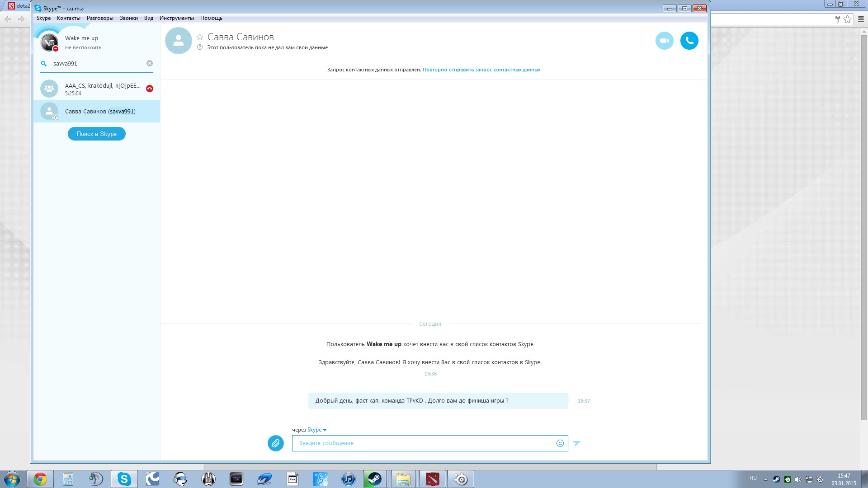Image resolution: width=868 pixels, height=488 pixels.
Task: Click the Савва Савинов name heading
Action: pos(241,37)
